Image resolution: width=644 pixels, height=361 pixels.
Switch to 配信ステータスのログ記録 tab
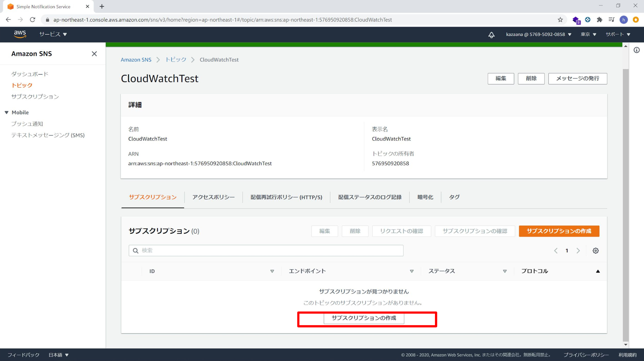(x=370, y=197)
